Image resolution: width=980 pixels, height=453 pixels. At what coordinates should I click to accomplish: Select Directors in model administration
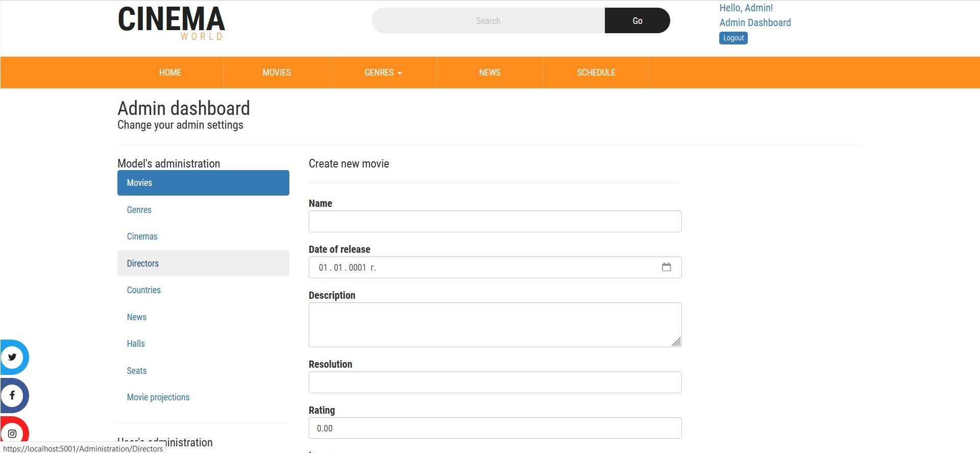click(x=143, y=264)
